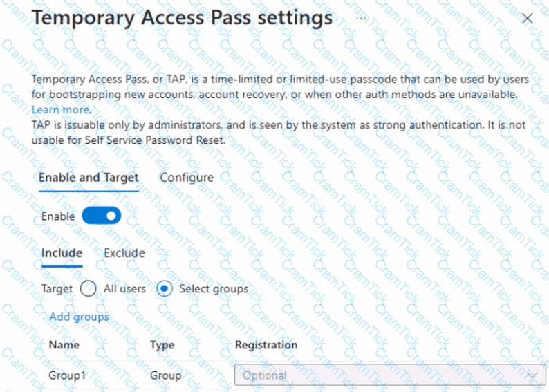Select the Exclude sub-tab
This screenshot has height=392, width=549.
pos(124,253)
